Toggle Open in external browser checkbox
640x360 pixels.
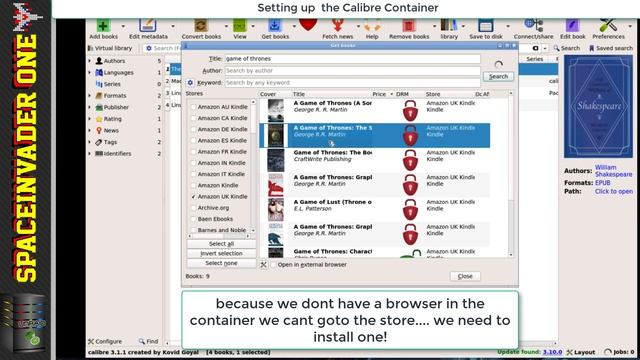point(273,264)
